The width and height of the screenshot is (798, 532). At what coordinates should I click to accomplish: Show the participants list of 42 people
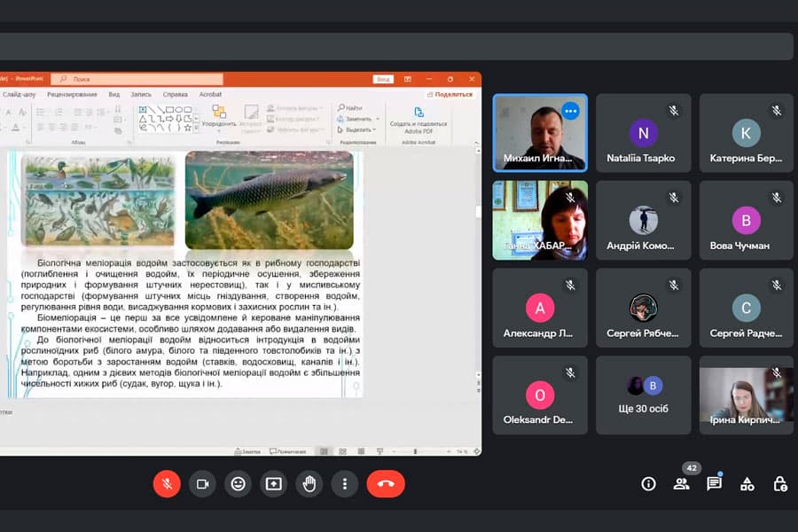point(681,483)
